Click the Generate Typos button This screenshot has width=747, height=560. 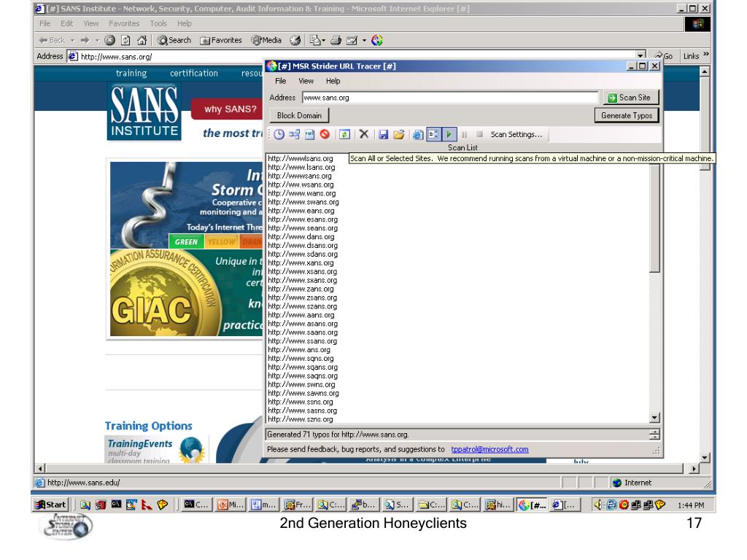627,116
